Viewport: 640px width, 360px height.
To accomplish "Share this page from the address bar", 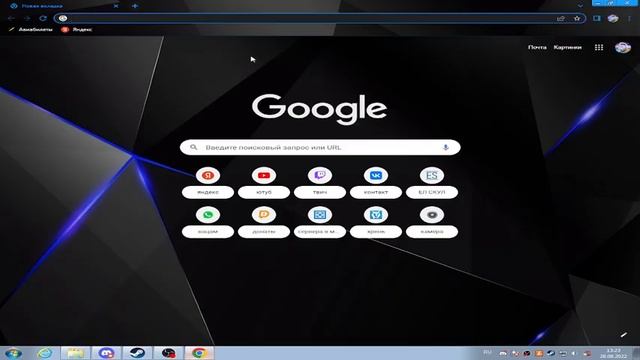I will pos(561,18).
